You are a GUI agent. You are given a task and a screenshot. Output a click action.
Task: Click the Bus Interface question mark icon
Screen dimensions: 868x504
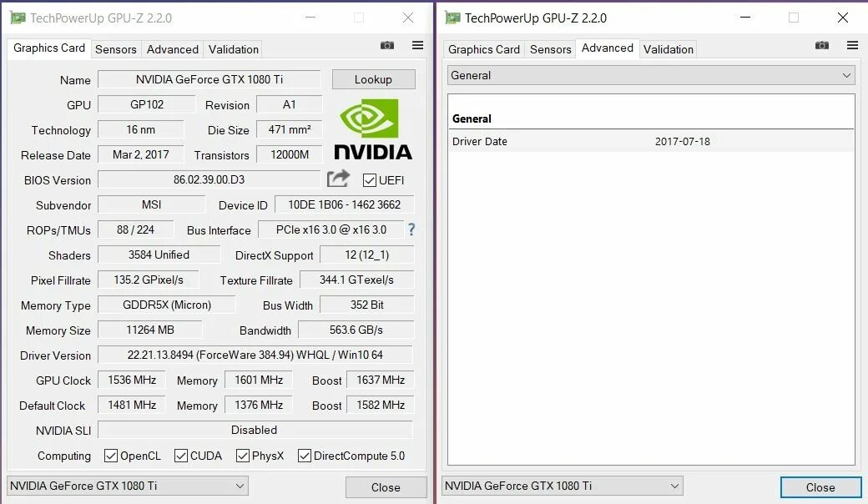[x=411, y=229]
